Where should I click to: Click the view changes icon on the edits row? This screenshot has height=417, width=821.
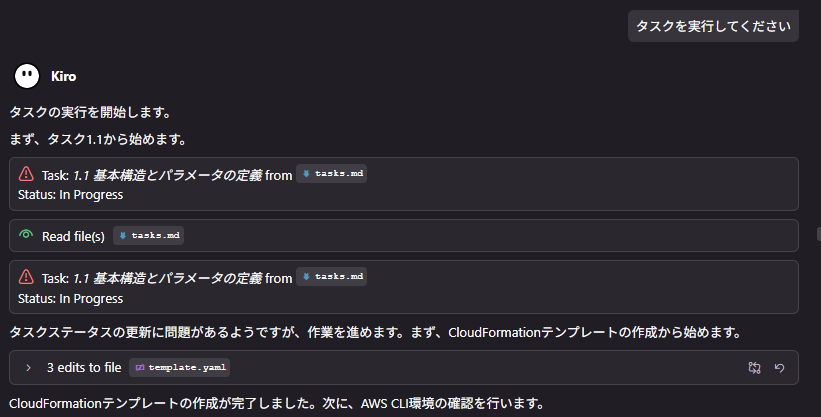coord(754,367)
